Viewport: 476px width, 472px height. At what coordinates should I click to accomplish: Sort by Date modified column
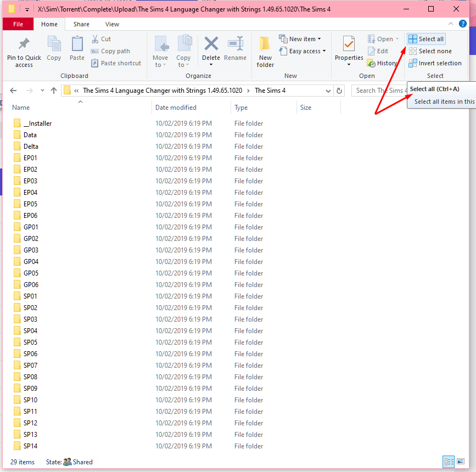(x=176, y=108)
